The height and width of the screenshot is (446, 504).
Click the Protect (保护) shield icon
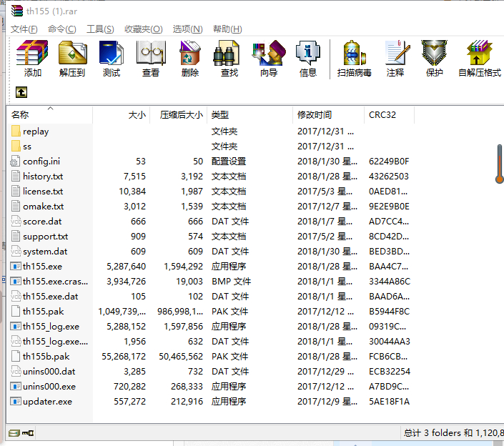click(434, 59)
